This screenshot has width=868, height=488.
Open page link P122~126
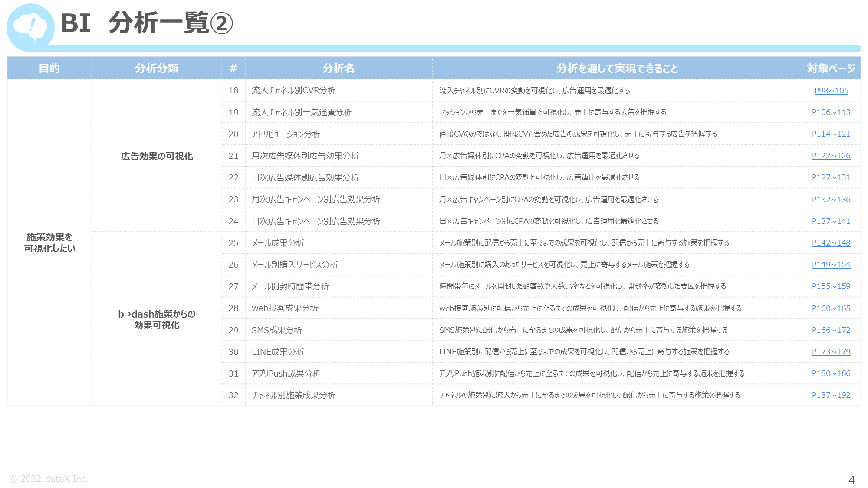[x=831, y=156]
